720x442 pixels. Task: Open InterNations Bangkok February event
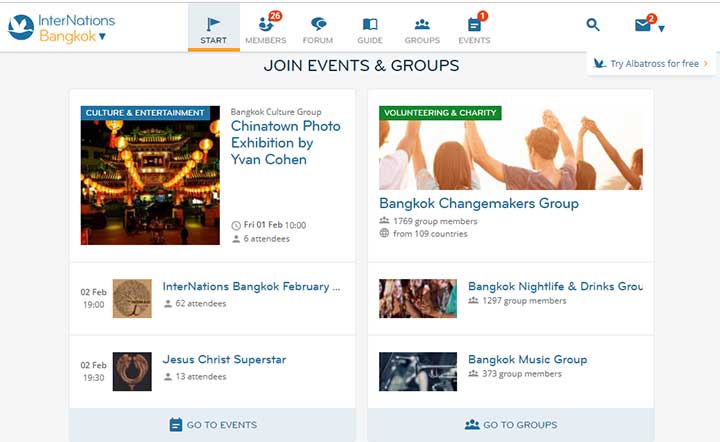(x=251, y=286)
